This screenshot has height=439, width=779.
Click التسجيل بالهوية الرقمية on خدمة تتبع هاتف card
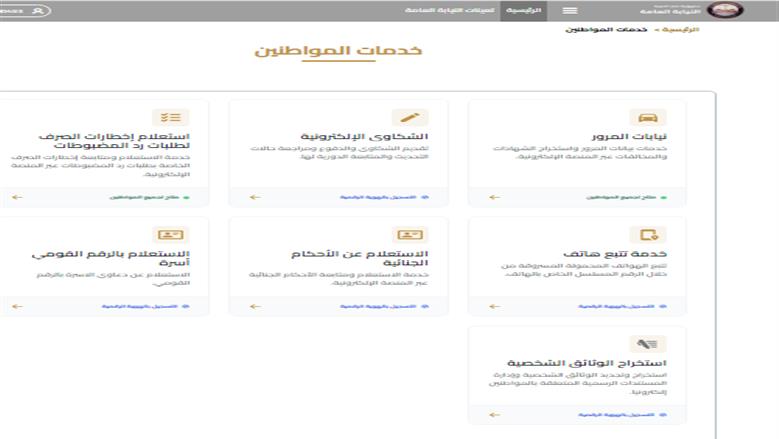616,306
